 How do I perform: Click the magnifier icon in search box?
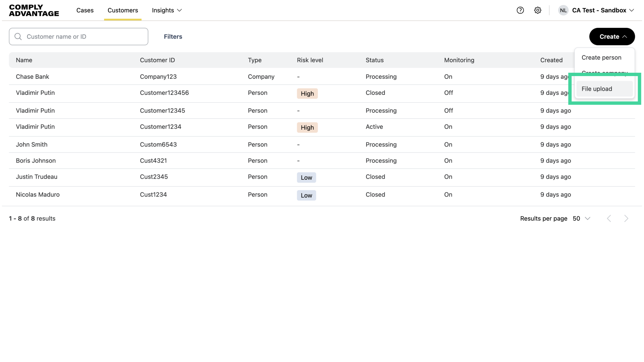click(x=18, y=37)
